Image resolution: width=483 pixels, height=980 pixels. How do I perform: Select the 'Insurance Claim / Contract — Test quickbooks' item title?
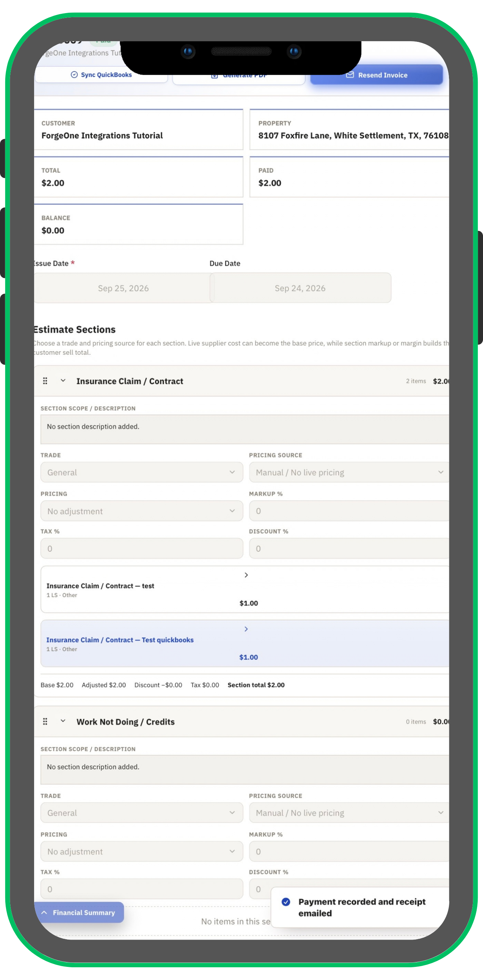pos(120,640)
